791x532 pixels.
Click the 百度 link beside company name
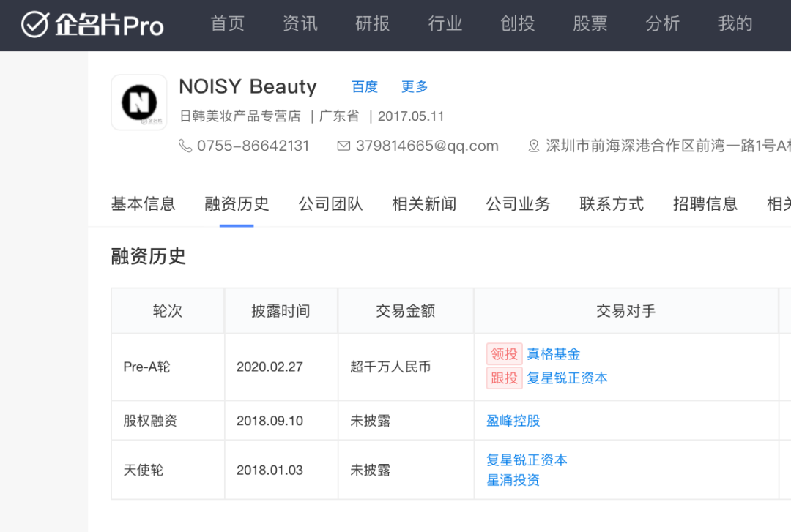tap(365, 87)
